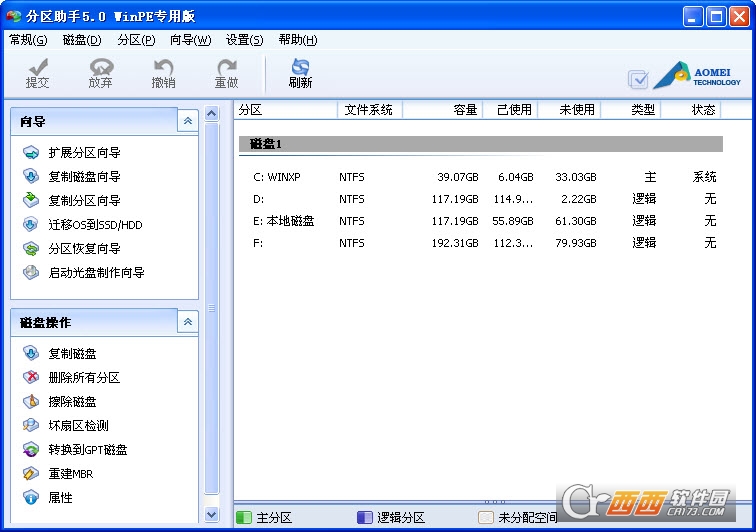Sort by the 状态 column header
Image resolution: width=756 pixels, height=532 pixels.
pyautogui.click(x=691, y=110)
